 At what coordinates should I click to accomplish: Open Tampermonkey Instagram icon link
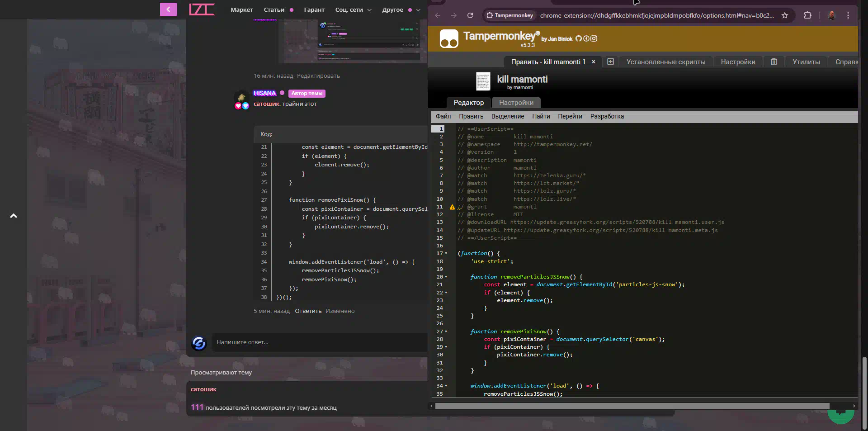tap(594, 38)
